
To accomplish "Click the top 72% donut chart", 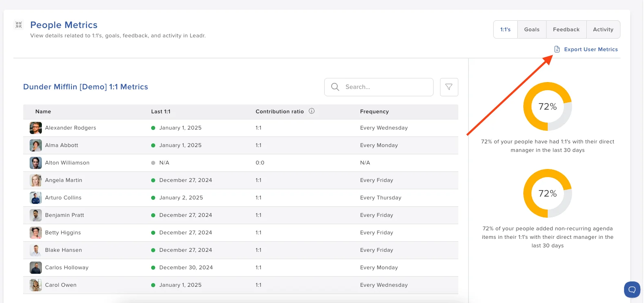I will click(x=547, y=106).
